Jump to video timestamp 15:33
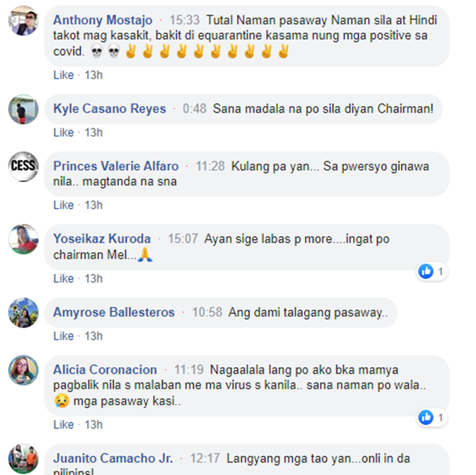This screenshot has height=475, width=476. click(x=184, y=20)
